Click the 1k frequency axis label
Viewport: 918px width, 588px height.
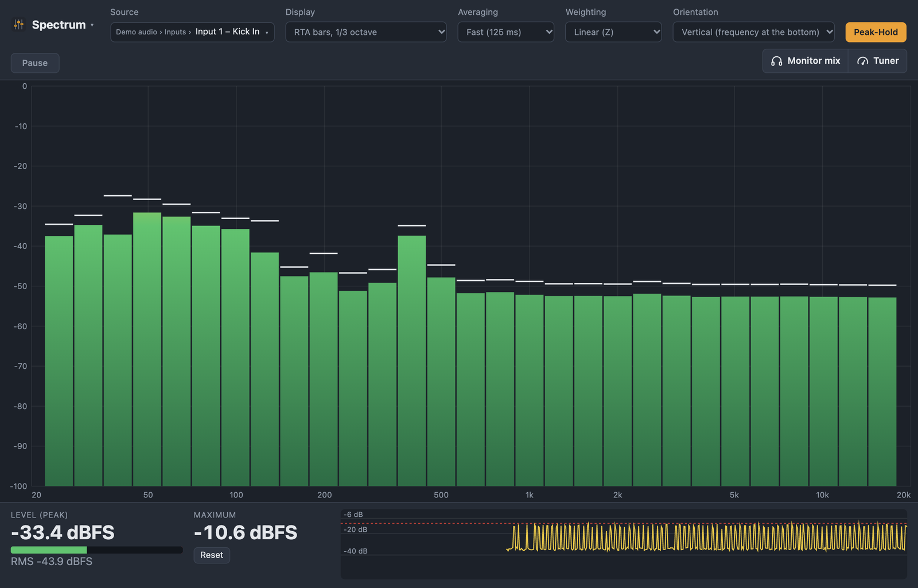pos(529,495)
